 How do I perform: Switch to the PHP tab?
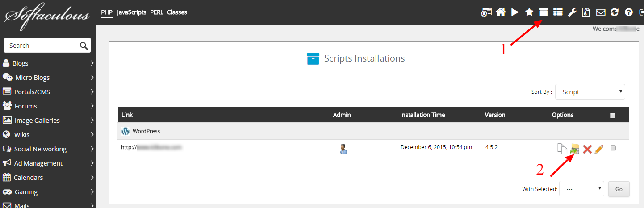click(x=107, y=12)
